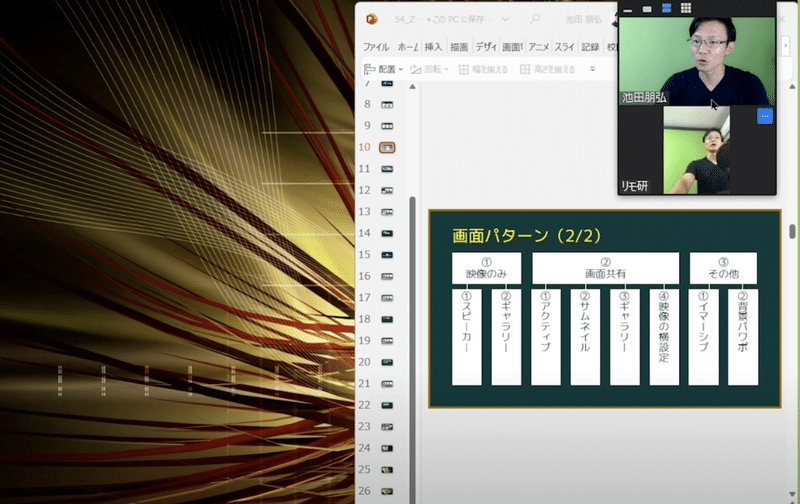
Task: Select slide 8 thumbnail
Action: 387,105
